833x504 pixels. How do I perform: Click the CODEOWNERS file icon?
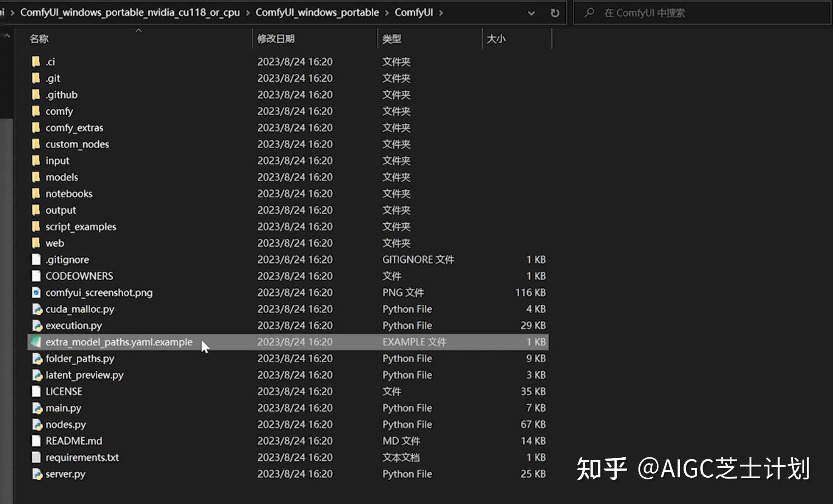point(37,276)
